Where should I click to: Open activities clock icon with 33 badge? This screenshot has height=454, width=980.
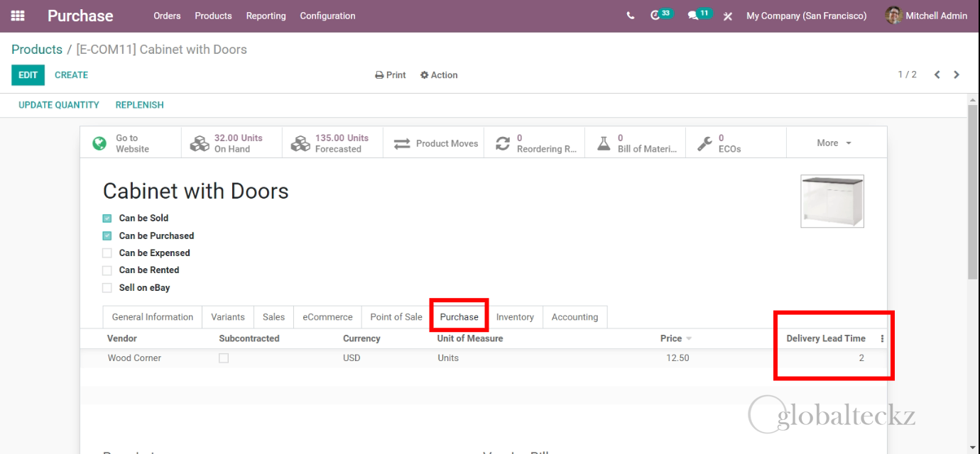[x=660, y=15]
